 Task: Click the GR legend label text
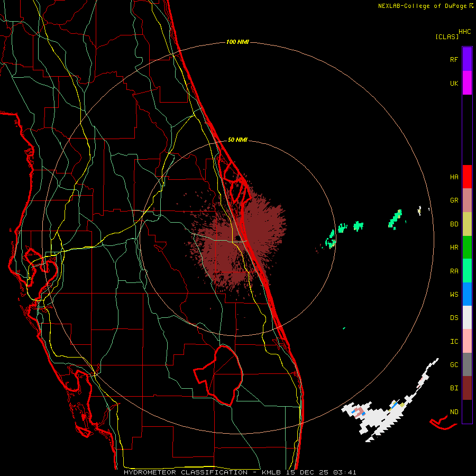pyautogui.click(x=454, y=200)
